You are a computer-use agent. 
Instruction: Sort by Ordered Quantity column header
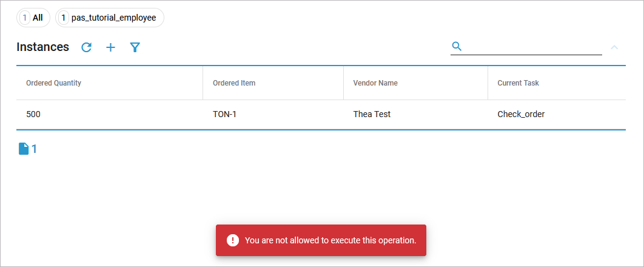tap(53, 83)
